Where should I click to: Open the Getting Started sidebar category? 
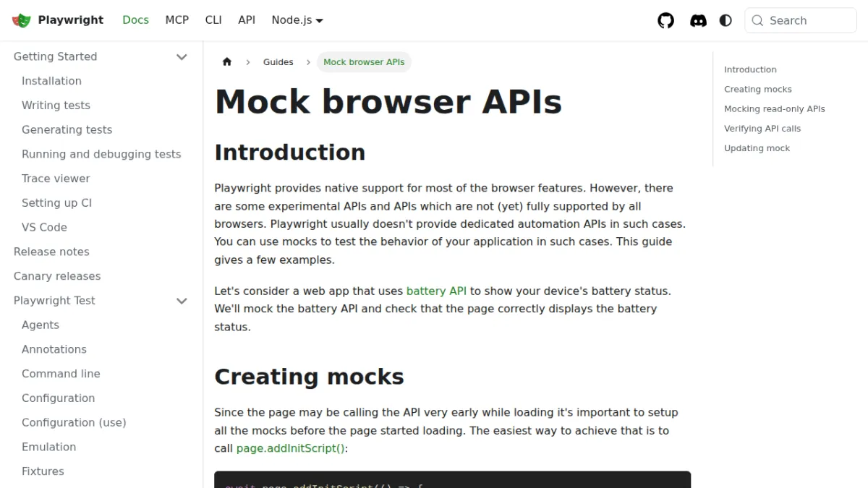(x=55, y=56)
